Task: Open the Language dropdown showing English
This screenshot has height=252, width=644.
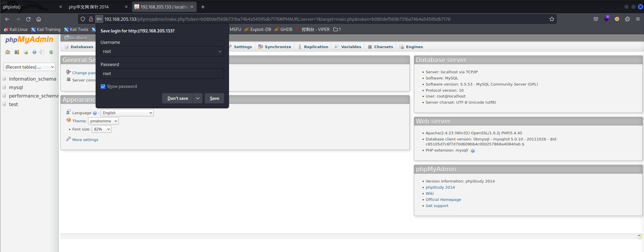Action: (127, 113)
